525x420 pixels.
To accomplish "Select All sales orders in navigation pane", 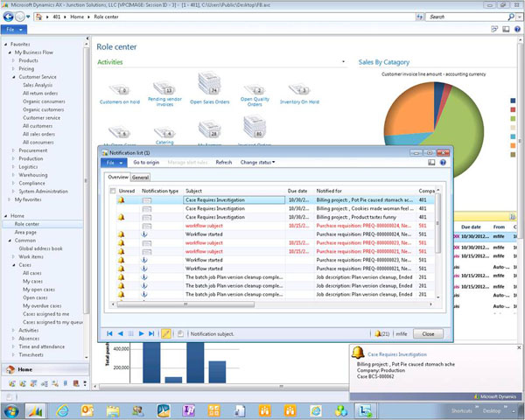I will click(39, 133).
